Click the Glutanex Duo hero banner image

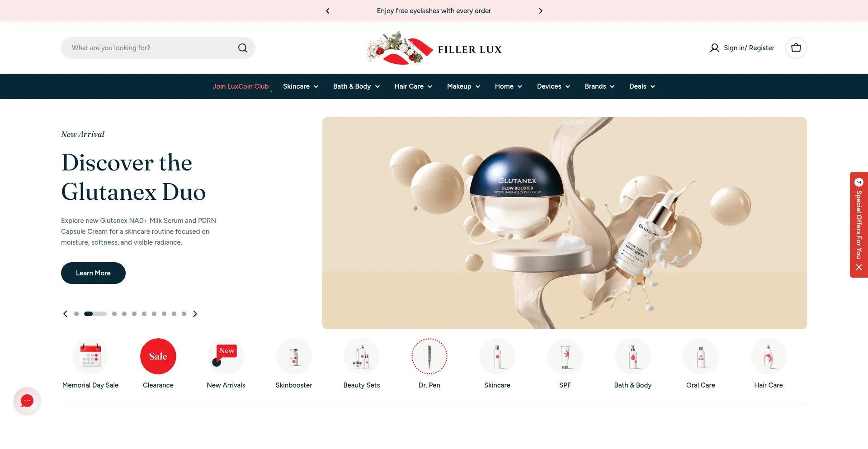(x=565, y=223)
